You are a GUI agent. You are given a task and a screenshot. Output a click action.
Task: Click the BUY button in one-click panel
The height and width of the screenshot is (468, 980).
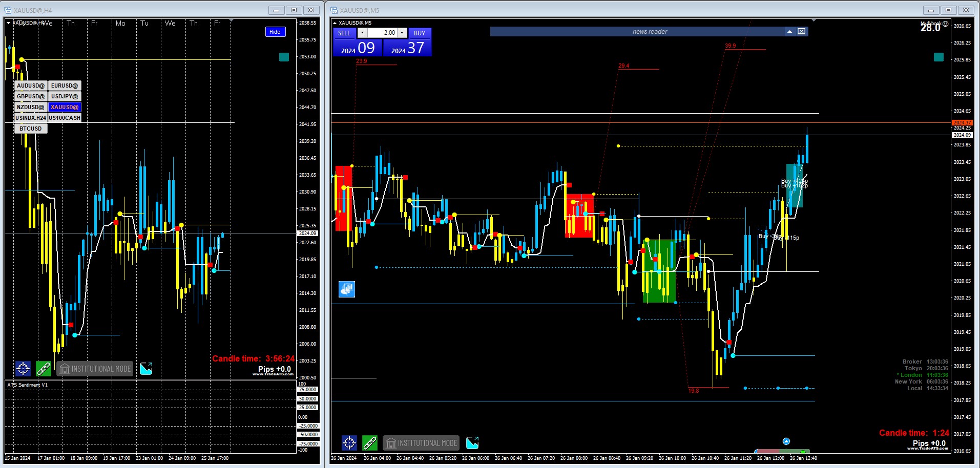coord(420,33)
